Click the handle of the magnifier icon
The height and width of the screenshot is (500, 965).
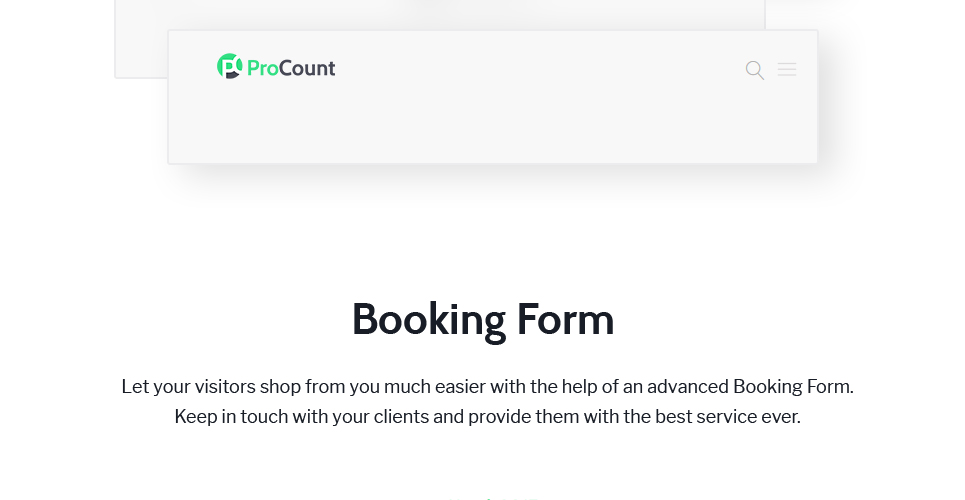click(760, 76)
